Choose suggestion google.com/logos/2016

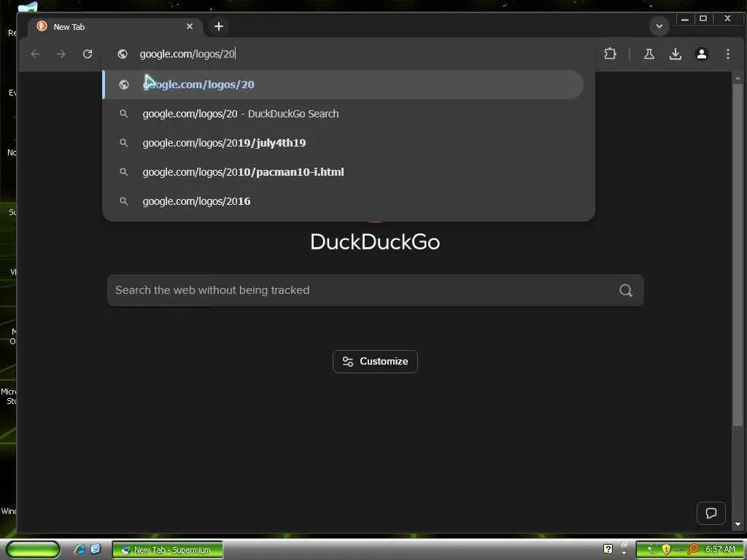tap(344, 201)
